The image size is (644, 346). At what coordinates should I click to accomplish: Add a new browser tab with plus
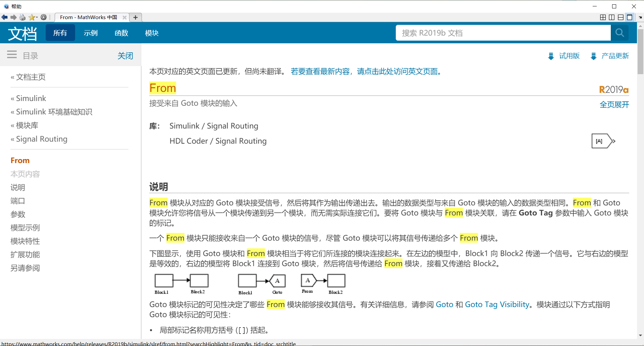click(136, 17)
